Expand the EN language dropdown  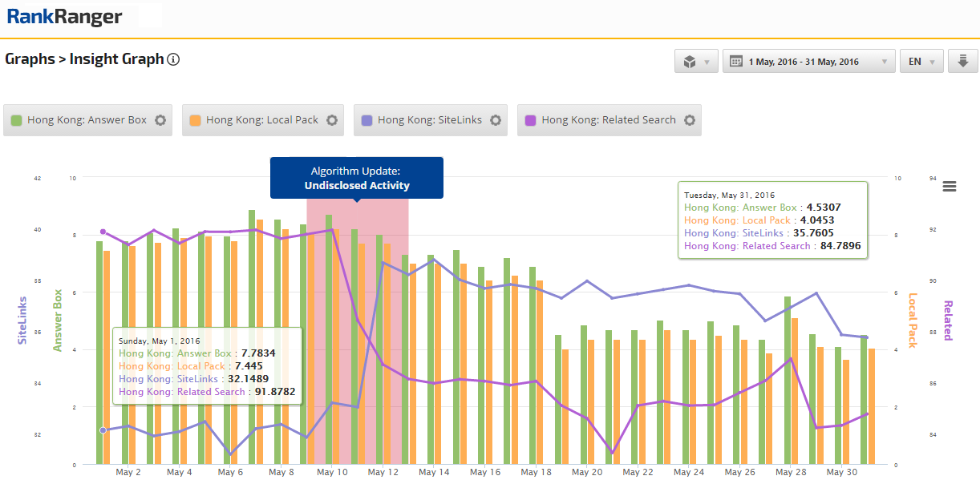pyautogui.click(x=921, y=62)
